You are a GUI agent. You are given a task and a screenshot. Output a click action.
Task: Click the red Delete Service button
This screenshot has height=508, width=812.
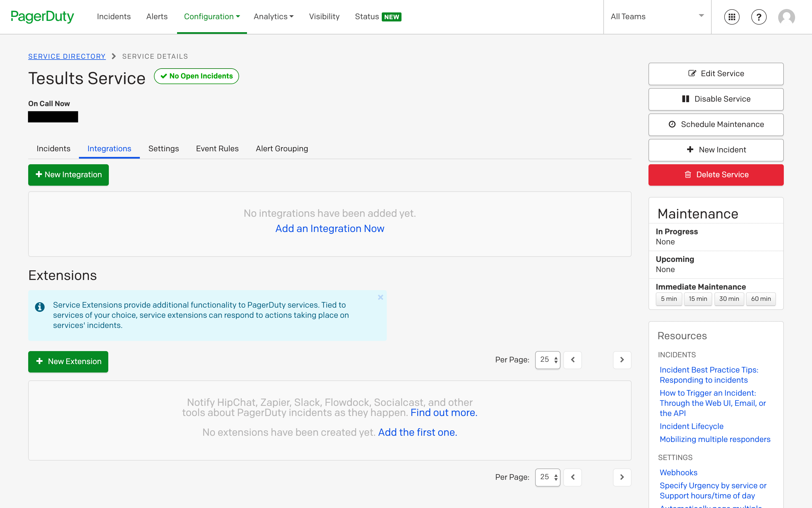point(716,175)
